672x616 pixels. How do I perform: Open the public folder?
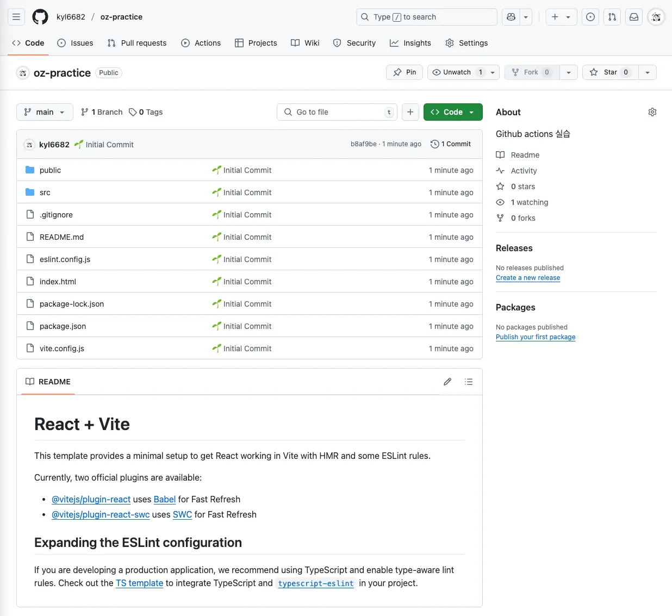50,170
